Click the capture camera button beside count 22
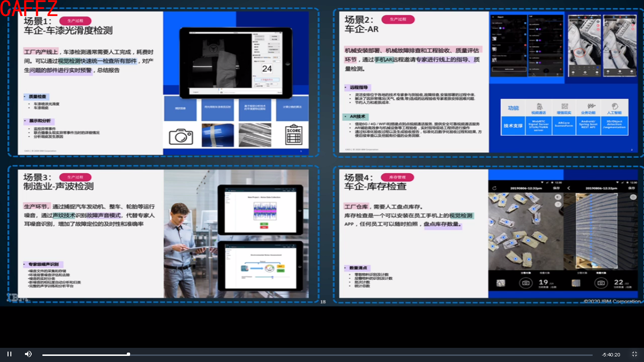 [x=601, y=283]
